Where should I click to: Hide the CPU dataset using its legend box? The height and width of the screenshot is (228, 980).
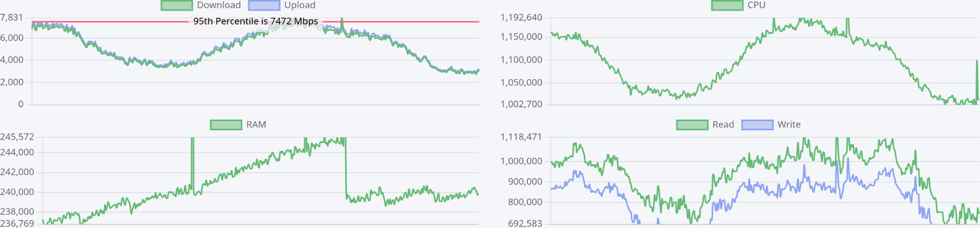pyautogui.click(x=727, y=5)
